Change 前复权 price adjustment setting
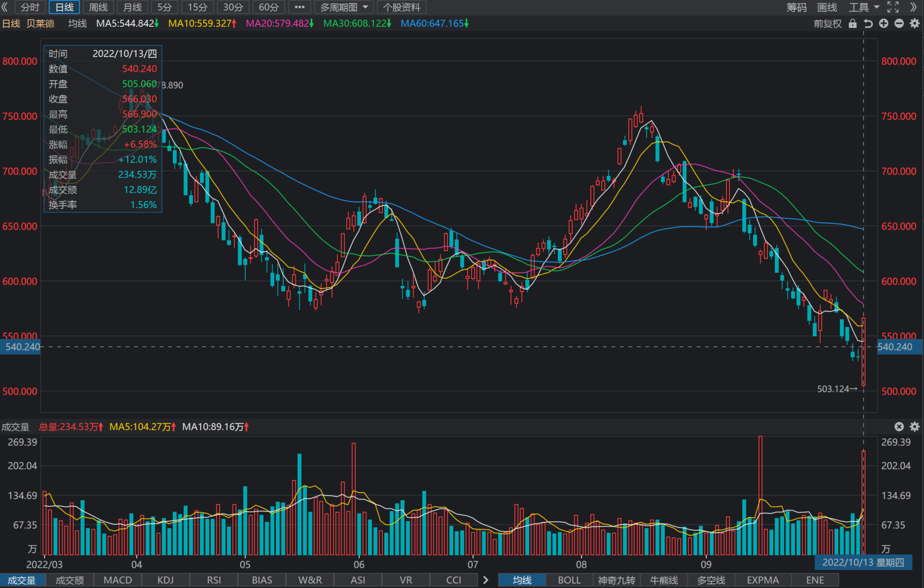The width and height of the screenshot is (924, 588). click(x=827, y=24)
